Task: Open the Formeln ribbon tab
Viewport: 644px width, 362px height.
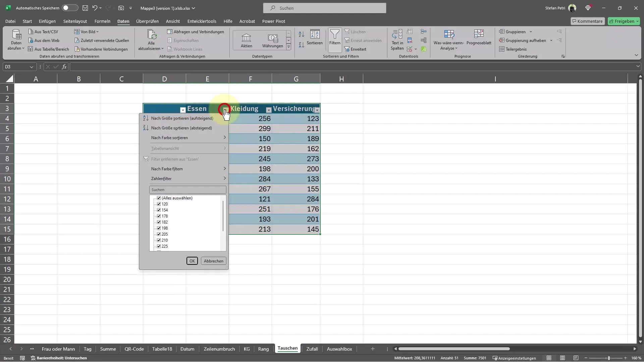Action: click(102, 21)
